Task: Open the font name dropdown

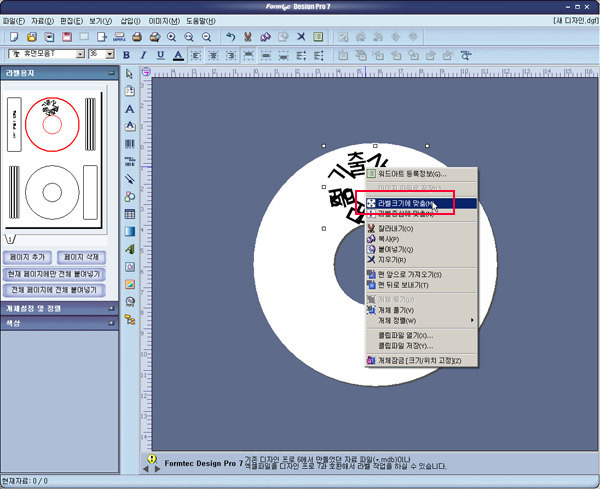Action: [x=79, y=54]
